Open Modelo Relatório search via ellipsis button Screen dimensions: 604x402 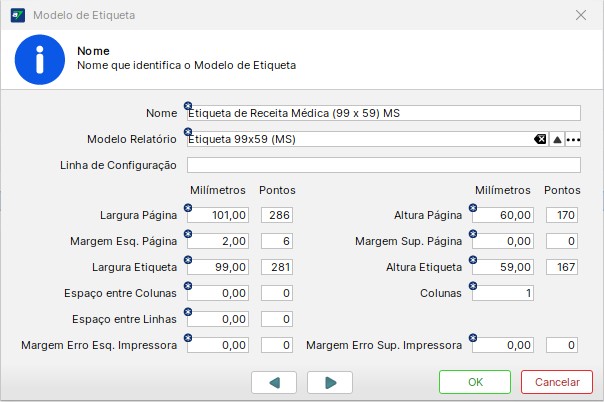(573, 139)
